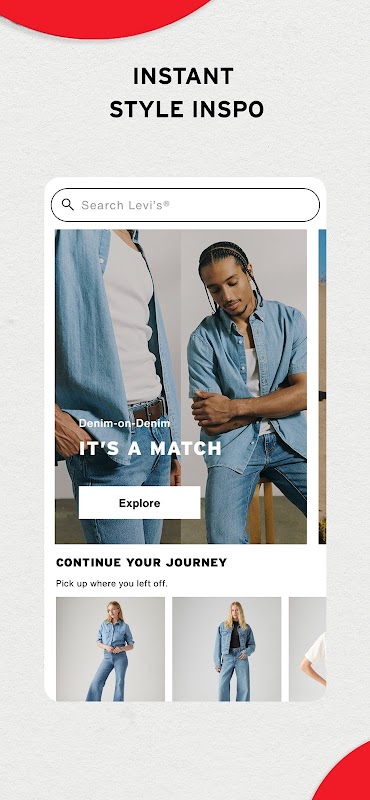
Task: Tap the seated man with braids in banner
Action: click(x=245, y=367)
